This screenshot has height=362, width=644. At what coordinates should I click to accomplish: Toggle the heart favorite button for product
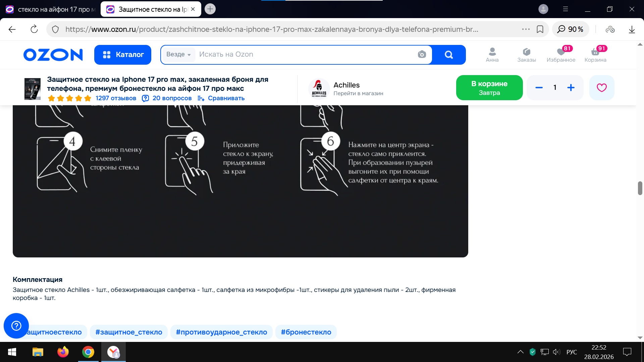[601, 87]
